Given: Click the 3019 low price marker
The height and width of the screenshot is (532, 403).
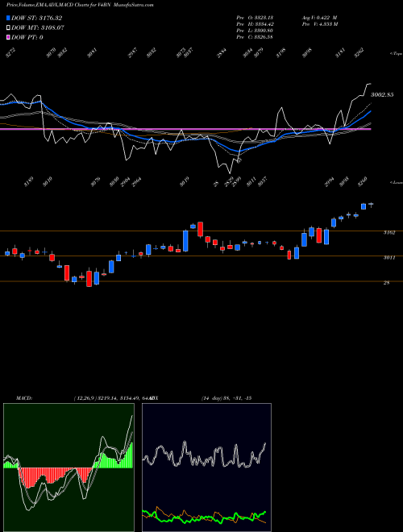Looking at the screenshot, I should pos(185,182).
